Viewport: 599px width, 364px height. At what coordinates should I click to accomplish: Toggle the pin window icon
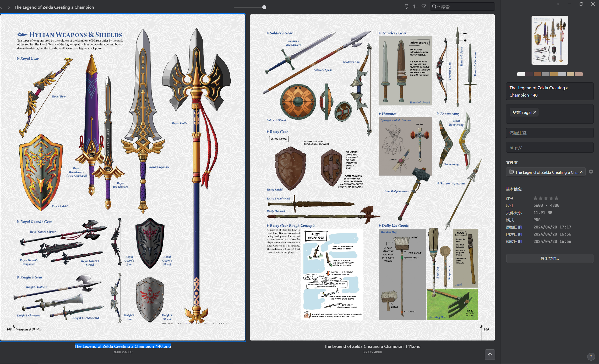[558, 4]
